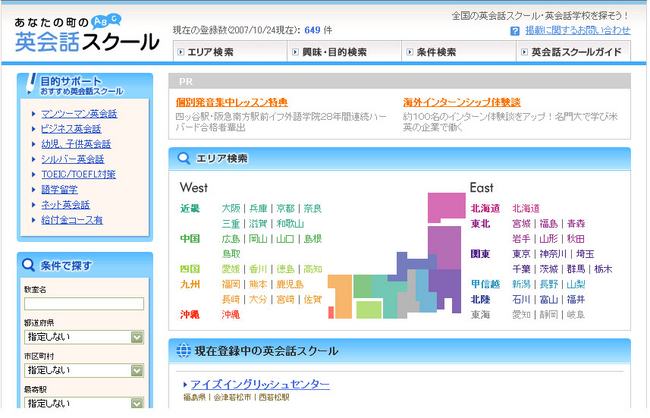Select 新潟 prefecture link
Screen dimensions: 650x418
click(x=521, y=284)
